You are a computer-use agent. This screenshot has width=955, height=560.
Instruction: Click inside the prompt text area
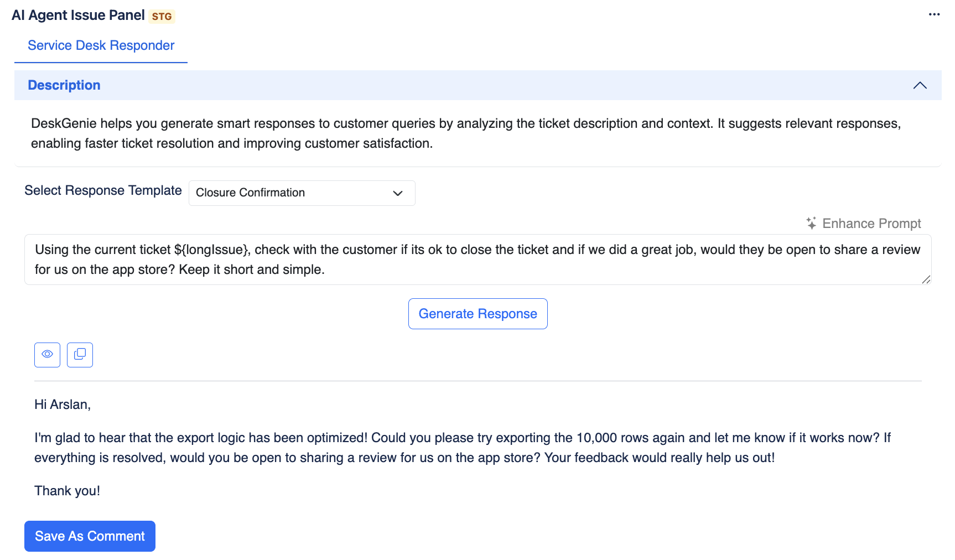[477, 260]
